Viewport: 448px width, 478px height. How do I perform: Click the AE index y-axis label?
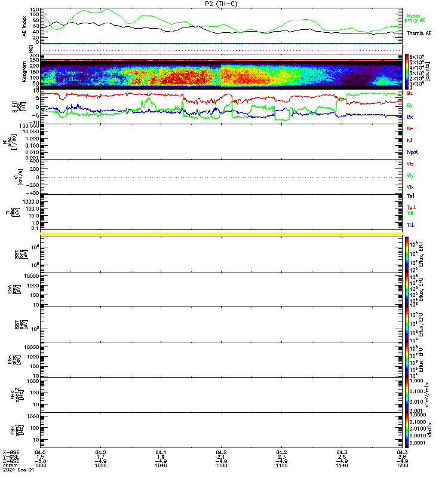point(24,26)
